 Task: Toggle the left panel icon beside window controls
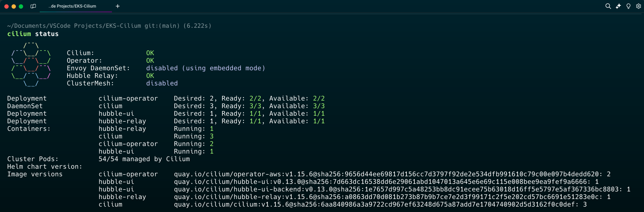pyautogui.click(x=33, y=6)
